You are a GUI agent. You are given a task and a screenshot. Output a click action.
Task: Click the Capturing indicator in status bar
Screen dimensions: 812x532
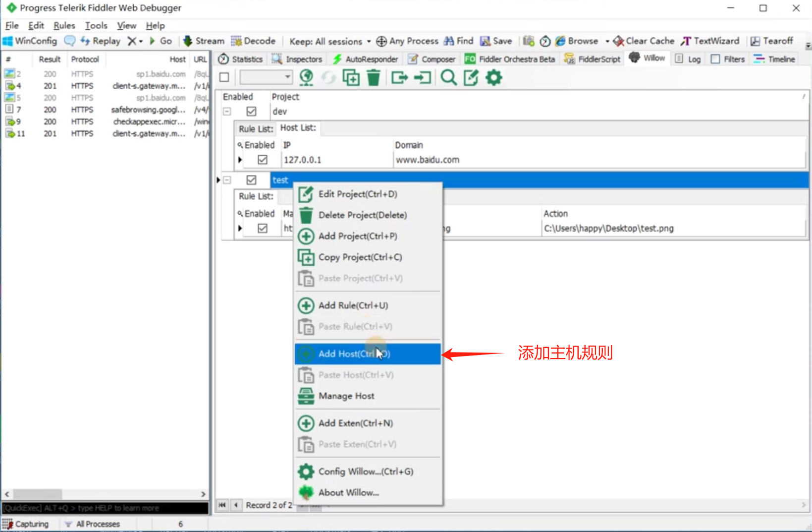tap(26, 524)
